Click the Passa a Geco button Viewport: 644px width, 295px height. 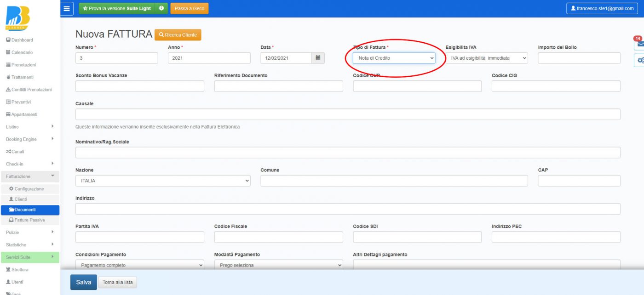point(190,8)
